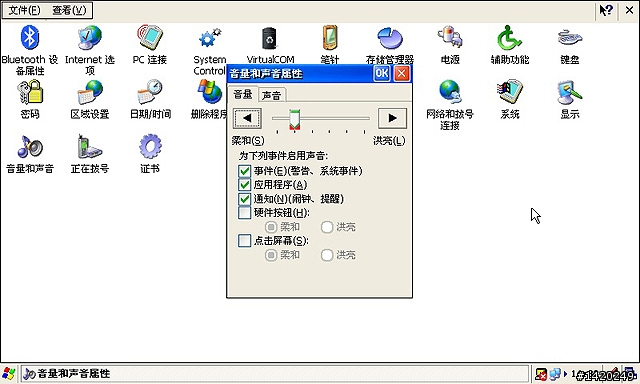
Task: Select 洪亮 radio under 硬件按钮
Action: [x=327, y=227]
